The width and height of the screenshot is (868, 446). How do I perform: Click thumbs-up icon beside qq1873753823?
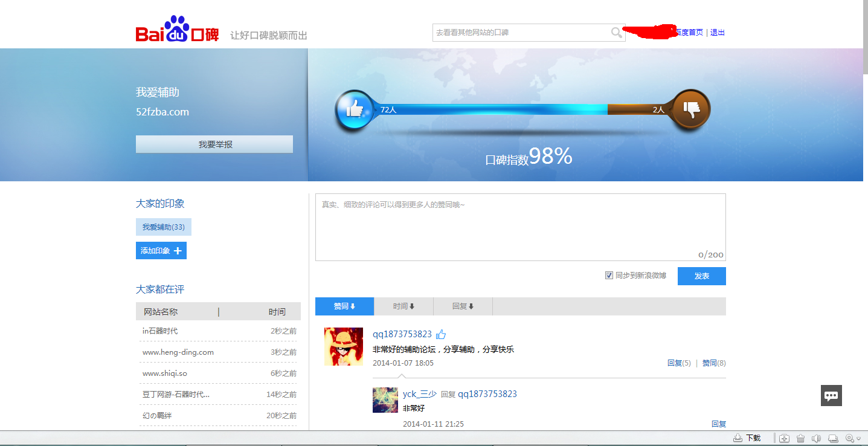441,334
